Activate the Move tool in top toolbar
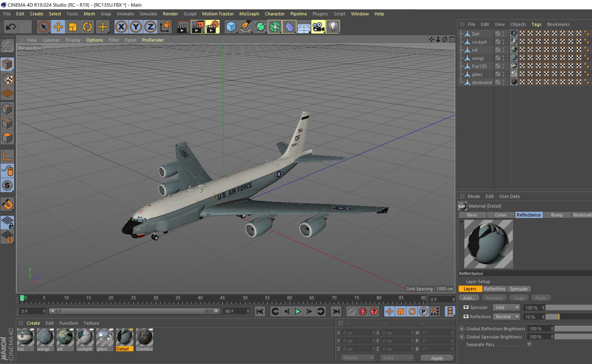Screen dimensions: 592x364 (x=58, y=27)
